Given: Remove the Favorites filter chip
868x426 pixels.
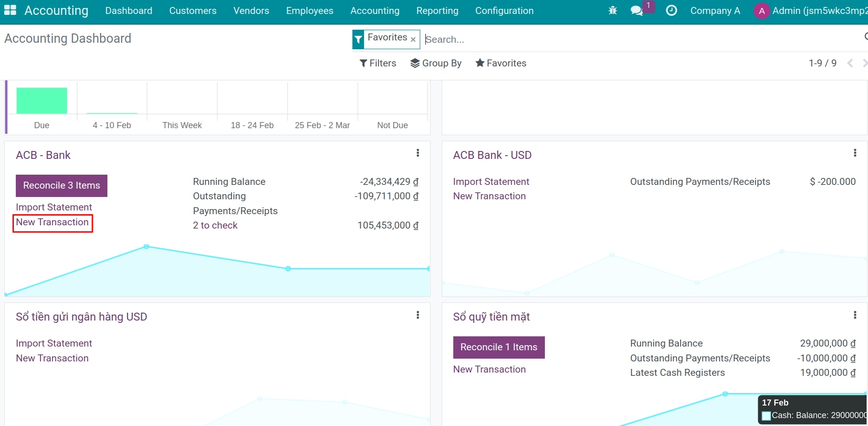Looking at the screenshot, I should (413, 39).
